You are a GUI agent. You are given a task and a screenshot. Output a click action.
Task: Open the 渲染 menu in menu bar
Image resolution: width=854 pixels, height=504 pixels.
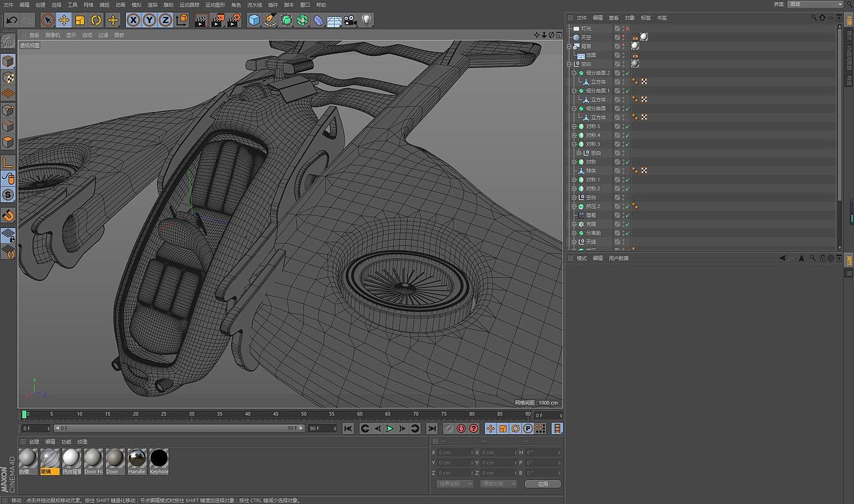pos(152,5)
